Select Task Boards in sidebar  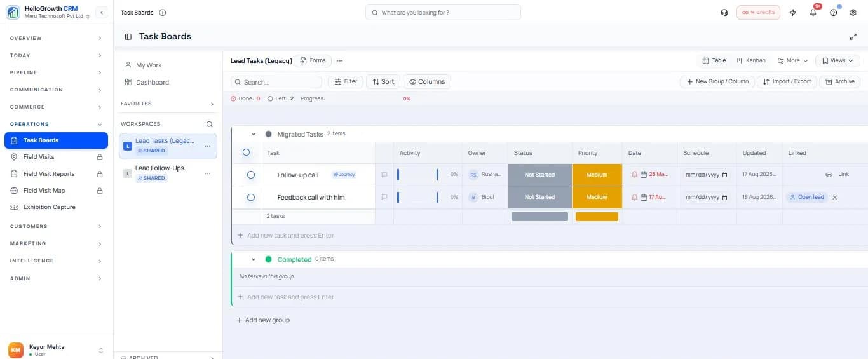point(56,140)
